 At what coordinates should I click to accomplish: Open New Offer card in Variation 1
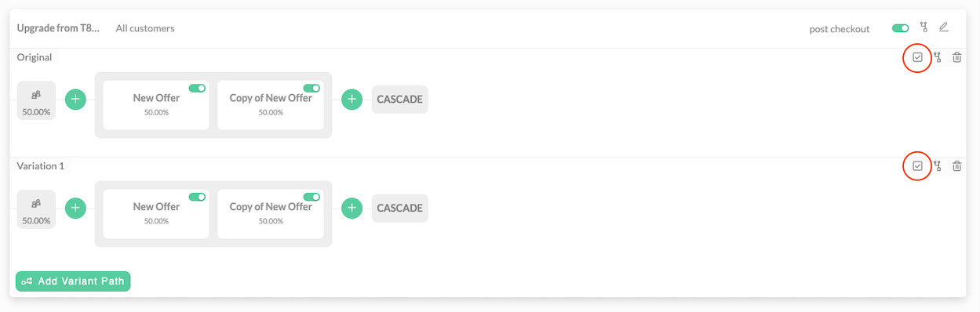[x=156, y=213]
